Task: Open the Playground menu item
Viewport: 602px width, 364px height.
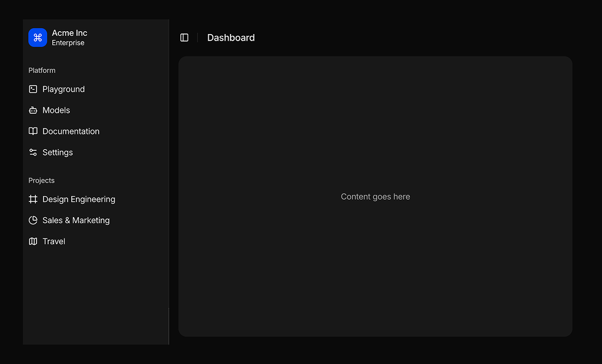Action: click(x=63, y=89)
